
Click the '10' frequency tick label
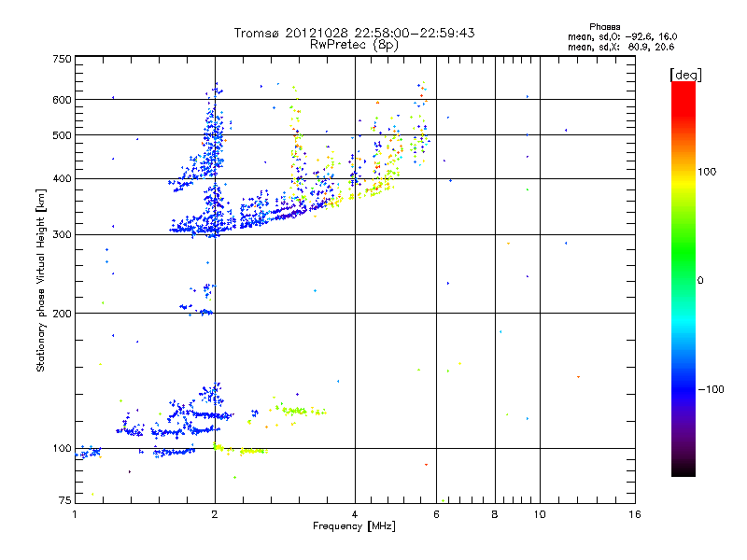(540, 514)
